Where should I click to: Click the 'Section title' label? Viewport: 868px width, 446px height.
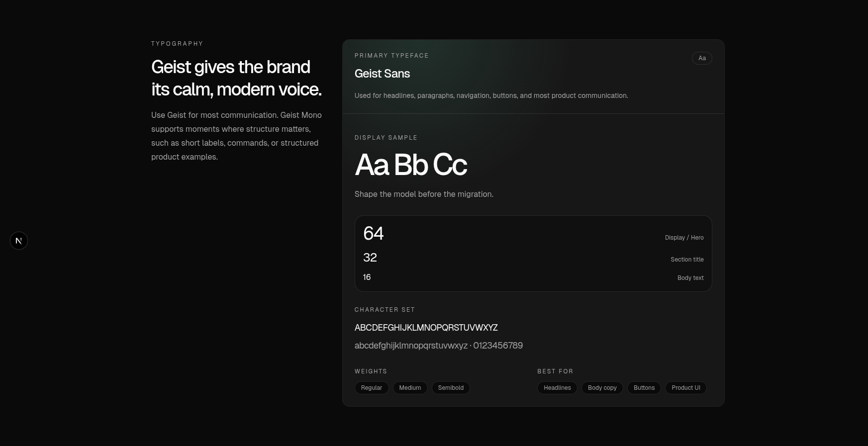[687, 260]
